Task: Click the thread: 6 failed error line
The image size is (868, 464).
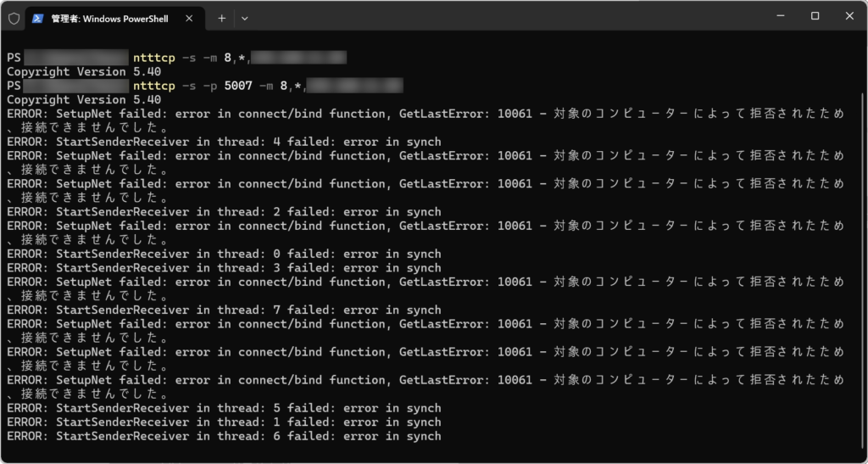Action: 224,436
